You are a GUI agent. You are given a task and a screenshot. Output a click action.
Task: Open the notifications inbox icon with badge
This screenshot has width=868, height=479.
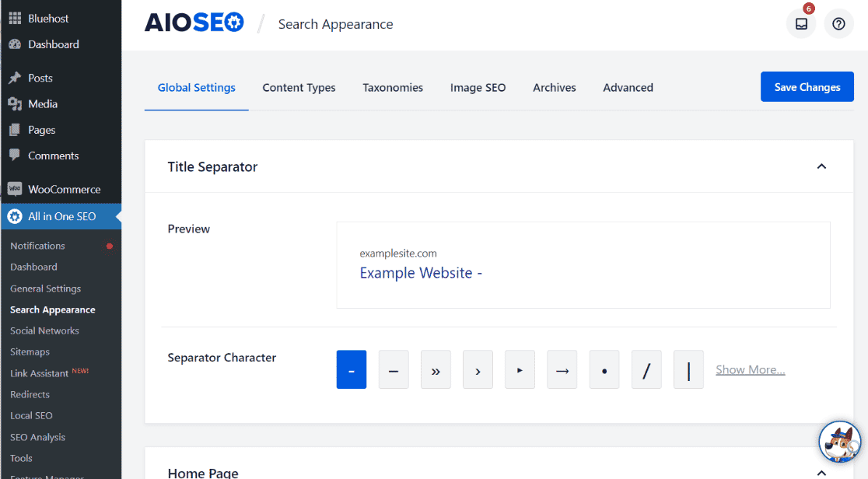coord(800,24)
